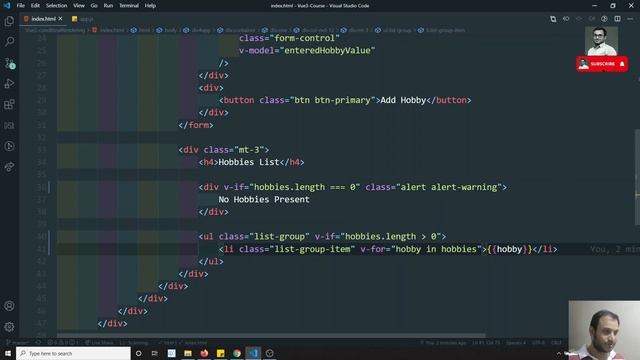Open Firefox from the taskbar
The width and height of the screenshot is (640, 360).
click(204, 353)
